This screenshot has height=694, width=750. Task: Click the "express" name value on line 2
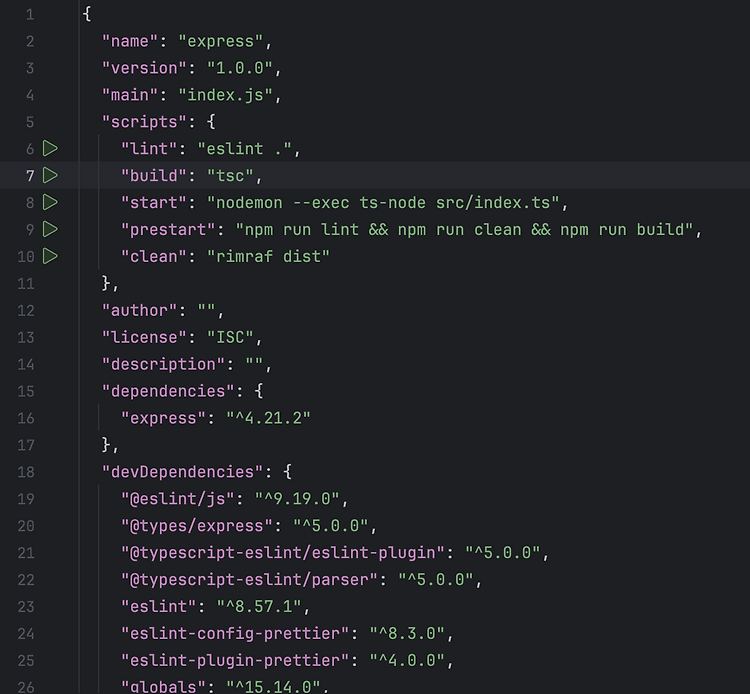221,41
